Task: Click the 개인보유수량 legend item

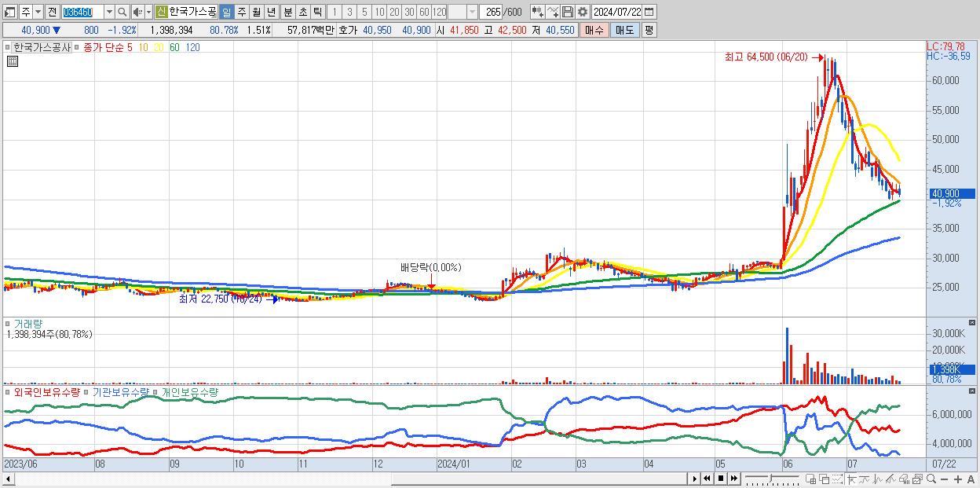Action: (x=189, y=391)
